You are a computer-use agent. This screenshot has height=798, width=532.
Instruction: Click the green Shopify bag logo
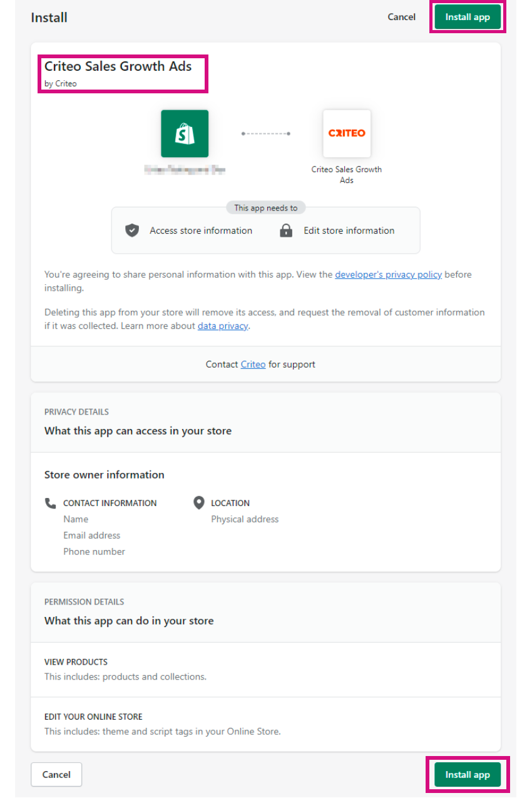pos(185,133)
